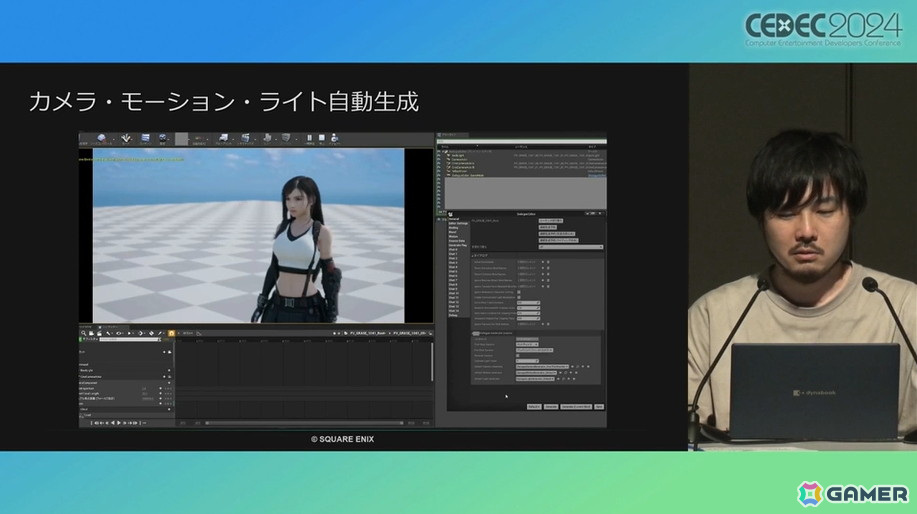Viewport: 917px width, 514px height.
Task: Select the Editor Settings category
Action: (458, 223)
